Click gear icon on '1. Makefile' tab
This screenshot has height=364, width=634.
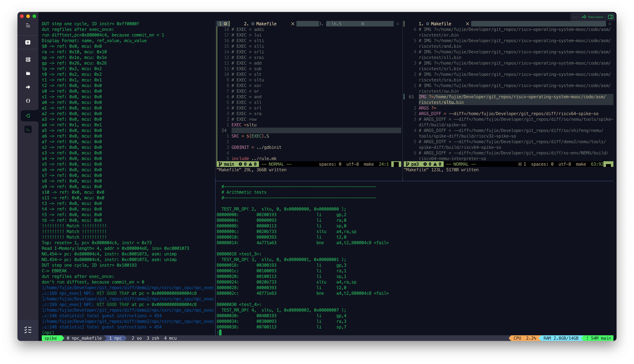tap(427, 24)
